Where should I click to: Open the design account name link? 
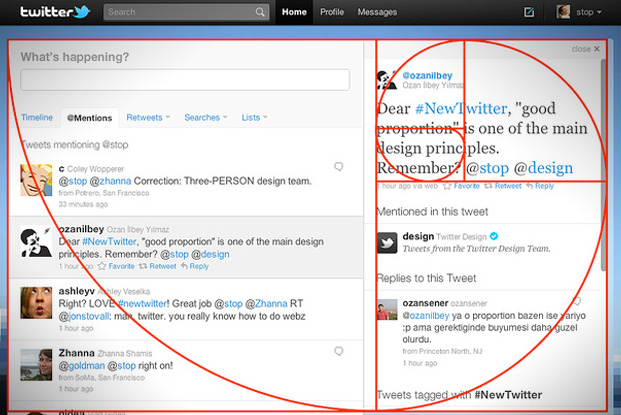418,236
